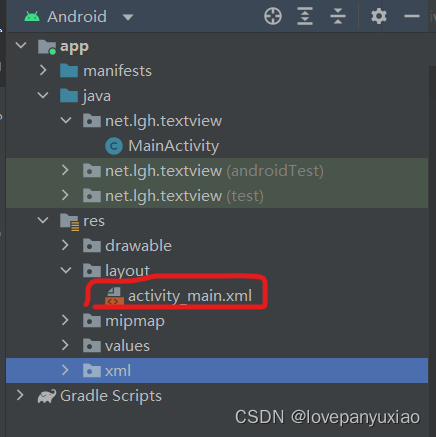Expand the selected xml folder chevron
The width and height of the screenshot is (436, 437).
[x=65, y=370]
